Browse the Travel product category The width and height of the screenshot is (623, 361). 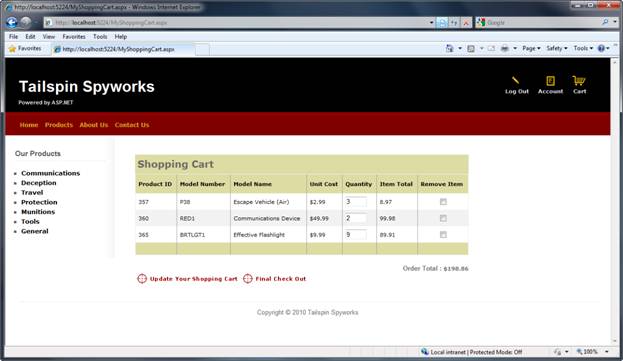coord(32,192)
